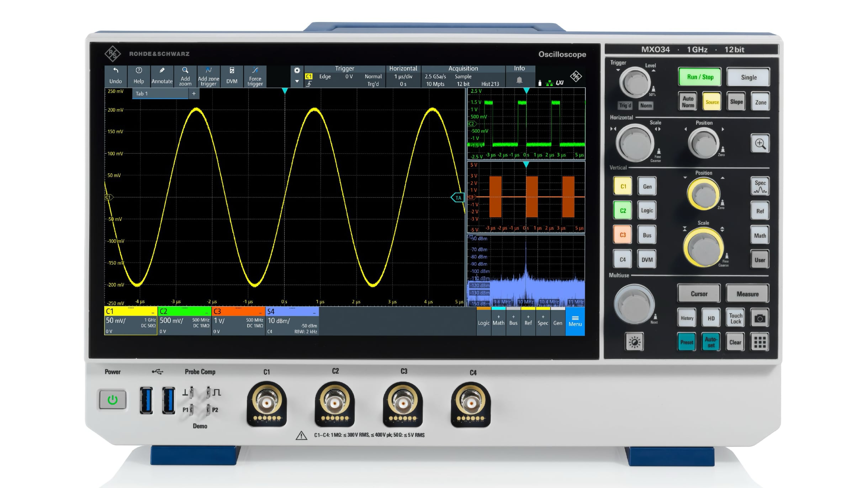The image size is (868, 488).
Task: Open the Trigger settings panel
Action: (344, 76)
